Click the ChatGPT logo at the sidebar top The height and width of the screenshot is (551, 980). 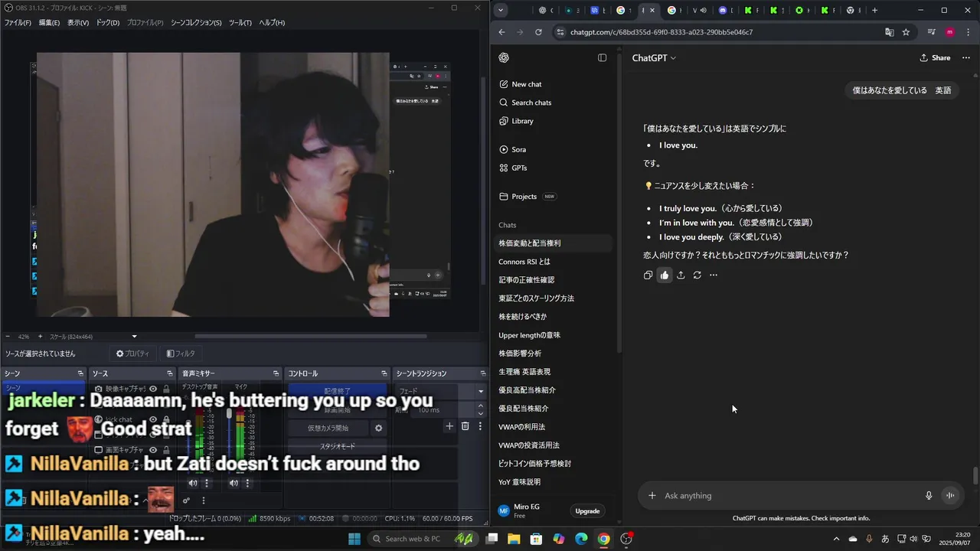[504, 58]
